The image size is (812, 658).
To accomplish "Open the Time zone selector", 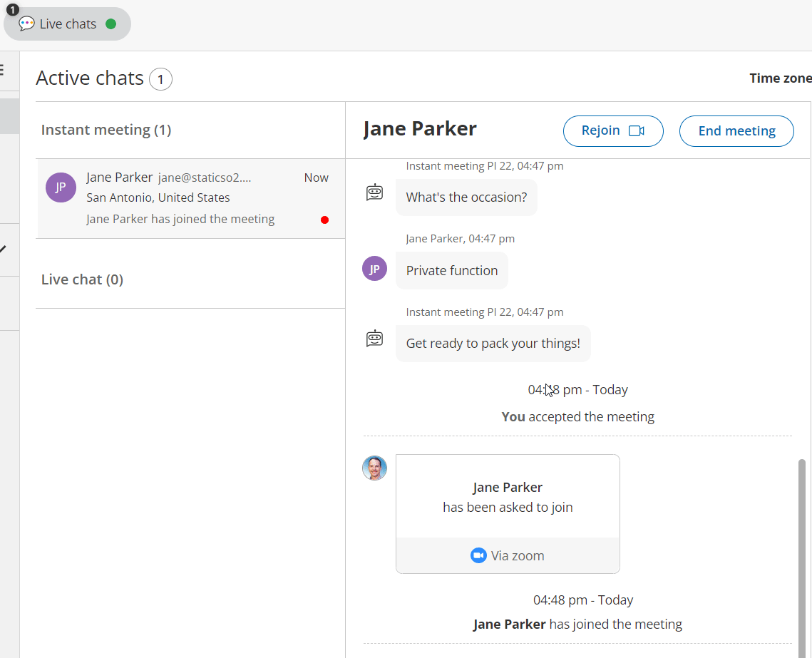I will (x=780, y=78).
